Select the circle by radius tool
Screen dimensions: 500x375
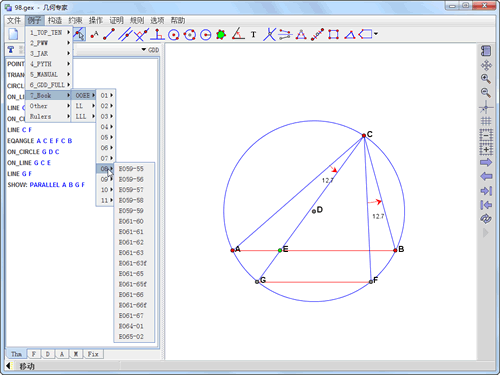pyautogui.click(x=205, y=34)
